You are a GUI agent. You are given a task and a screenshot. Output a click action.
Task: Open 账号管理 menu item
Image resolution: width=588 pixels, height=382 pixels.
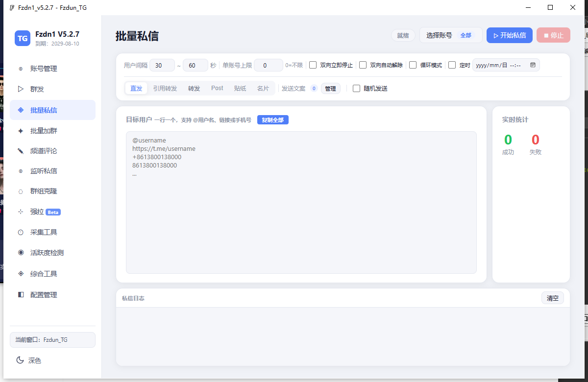coord(52,69)
